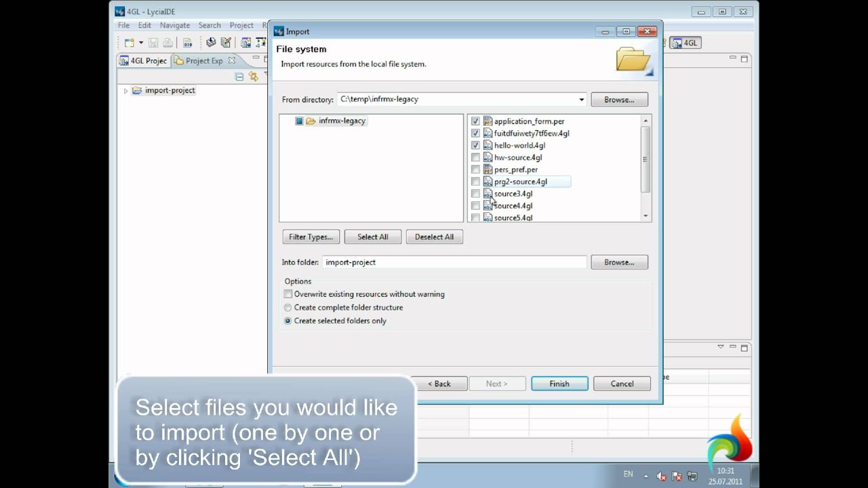Click the Into folder text field
The image size is (868, 488).
coord(454,262)
